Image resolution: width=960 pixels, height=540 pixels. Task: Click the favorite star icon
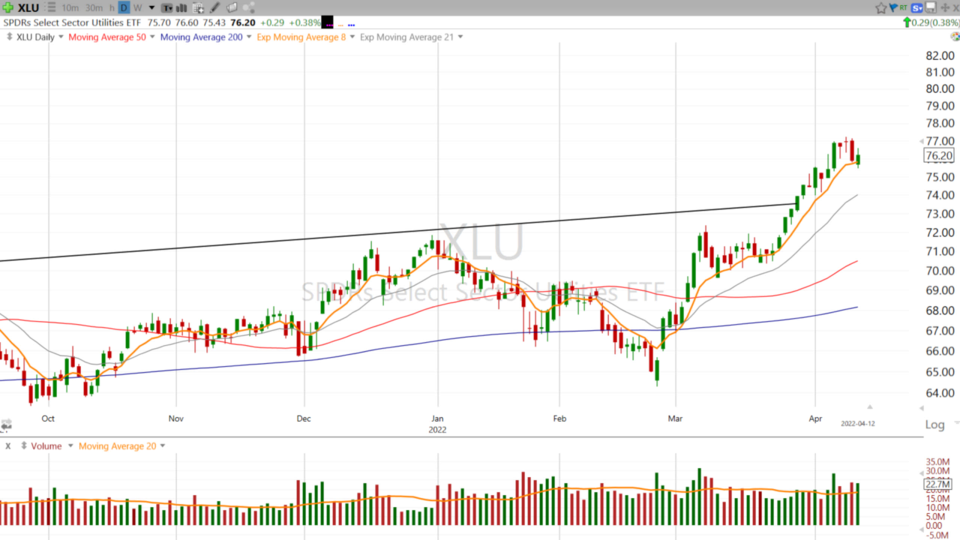pyautogui.click(x=881, y=7)
